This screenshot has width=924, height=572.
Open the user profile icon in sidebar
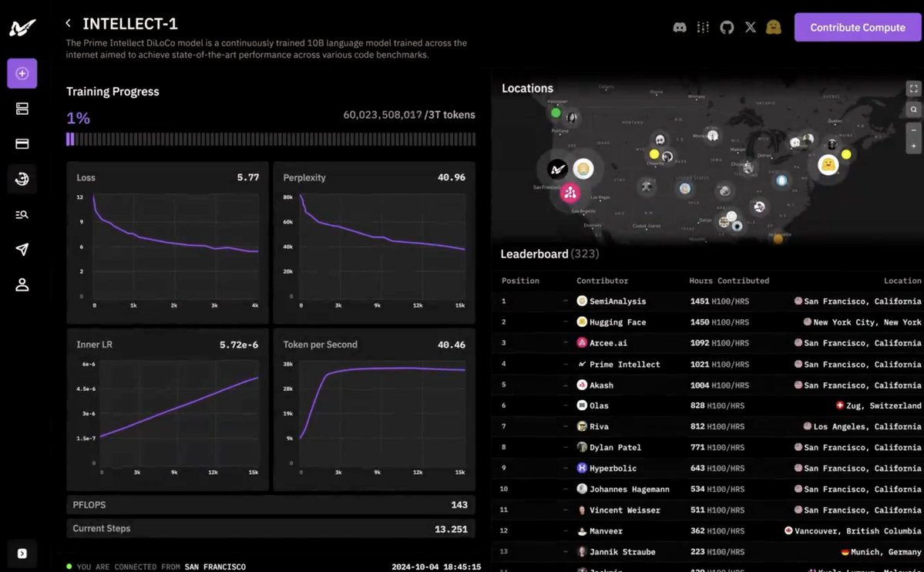tap(22, 284)
